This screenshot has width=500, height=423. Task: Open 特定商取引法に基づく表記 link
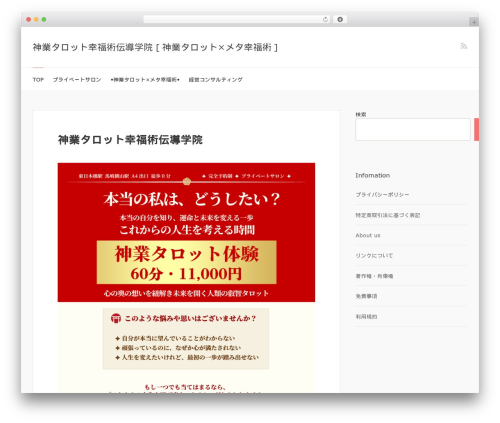388,215
